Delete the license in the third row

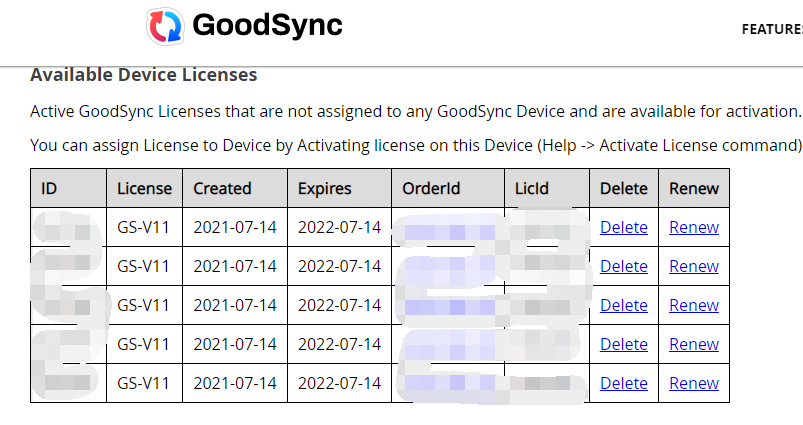click(624, 305)
